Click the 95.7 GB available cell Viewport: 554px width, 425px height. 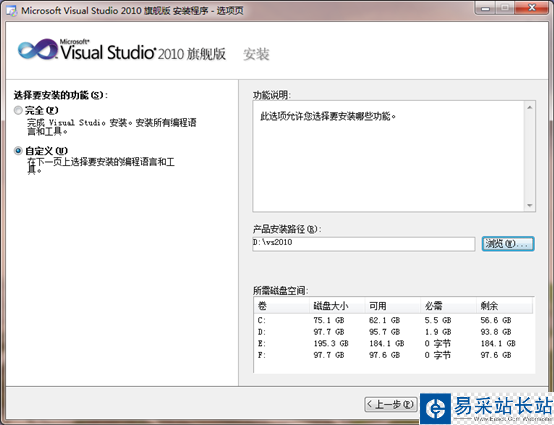coord(384,332)
